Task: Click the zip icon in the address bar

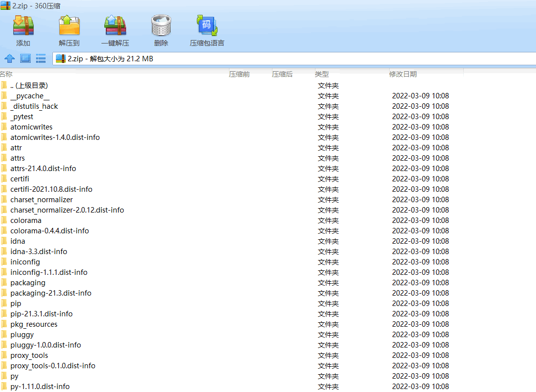Action: pyautogui.click(x=60, y=58)
